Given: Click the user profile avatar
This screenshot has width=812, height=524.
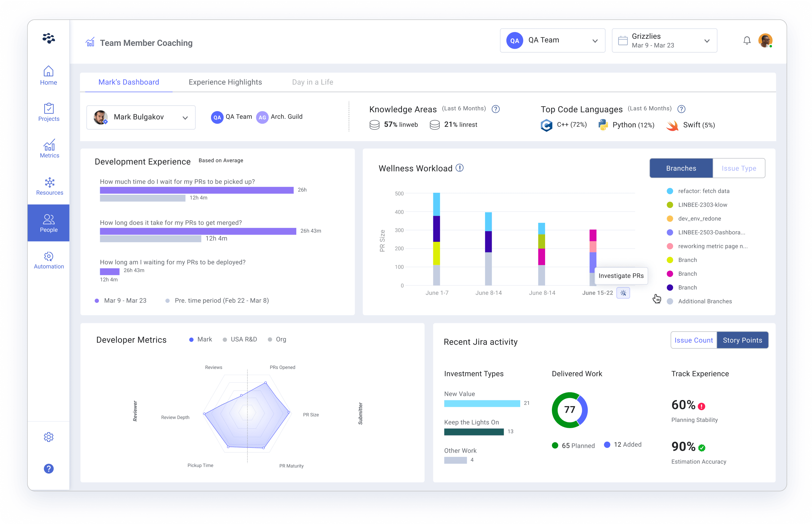Looking at the screenshot, I should [766, 40].
